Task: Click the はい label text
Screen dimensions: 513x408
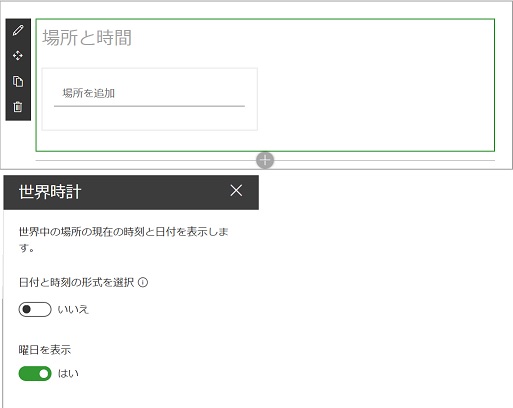Action: point(68,373)
